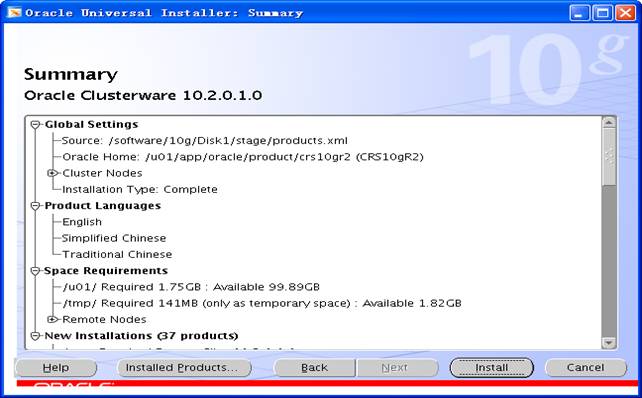Click the Product Languages label
The height and width of the screenshot is (398, 642).
point(103,206)
